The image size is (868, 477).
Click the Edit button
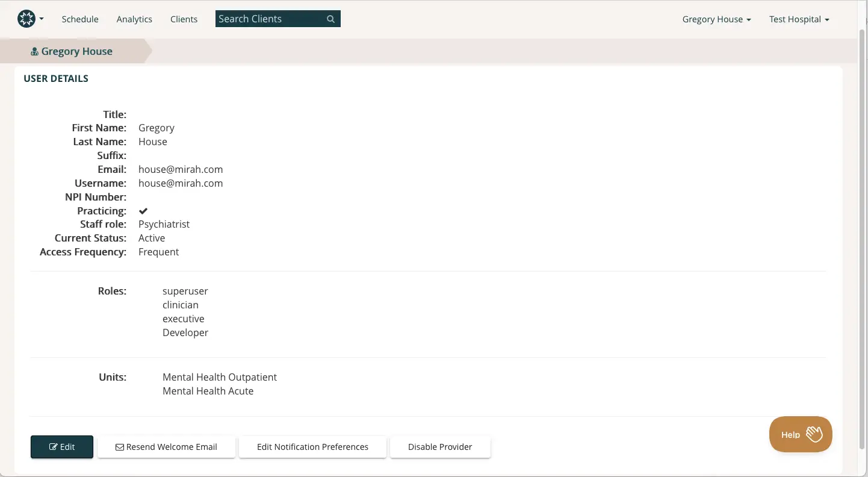click(61, 447)
